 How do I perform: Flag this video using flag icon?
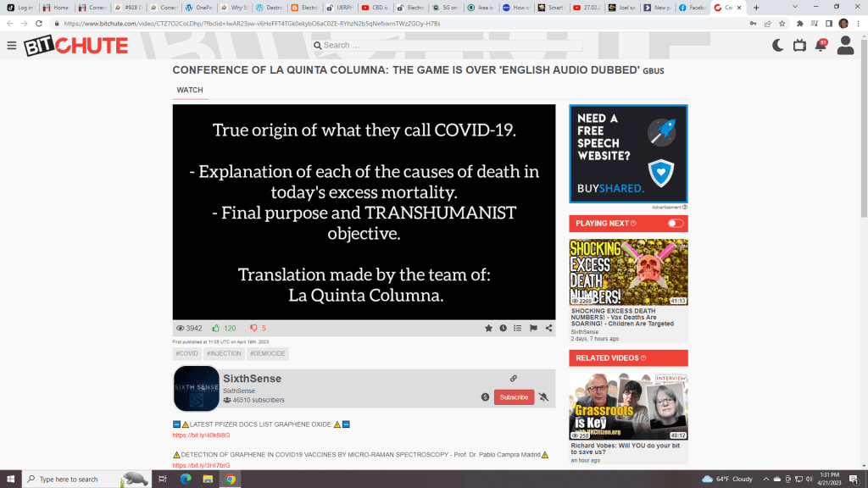(533, 328)
